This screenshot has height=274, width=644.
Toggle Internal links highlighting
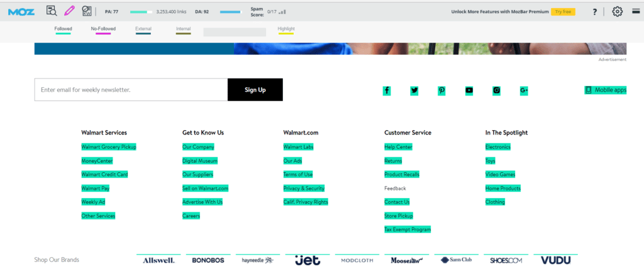[183, 30]
